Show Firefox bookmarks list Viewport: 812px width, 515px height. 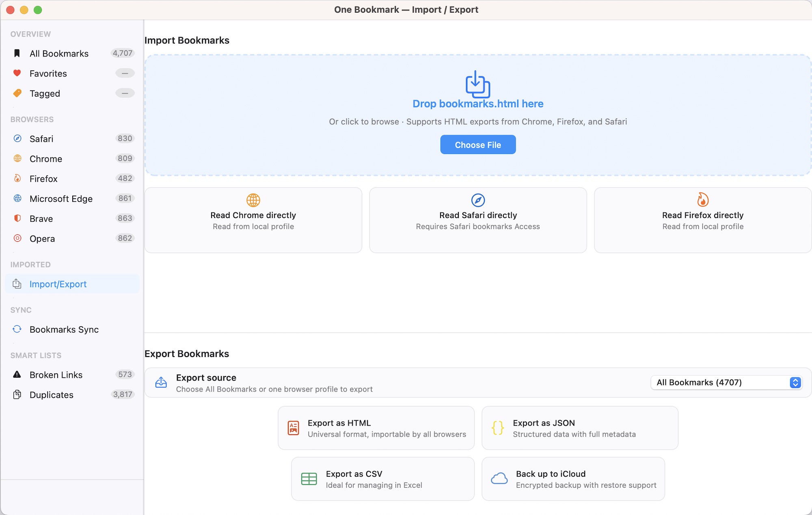[x=72, y=178]
